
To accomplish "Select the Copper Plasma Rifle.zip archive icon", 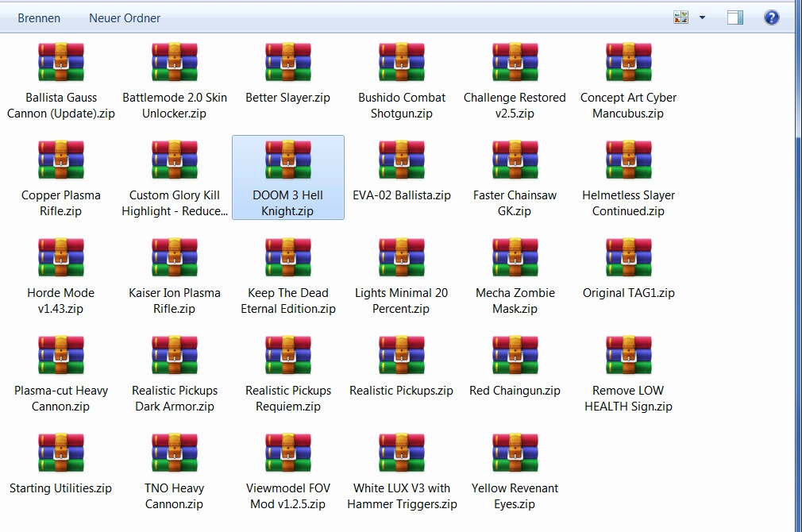I will (61, 160).
